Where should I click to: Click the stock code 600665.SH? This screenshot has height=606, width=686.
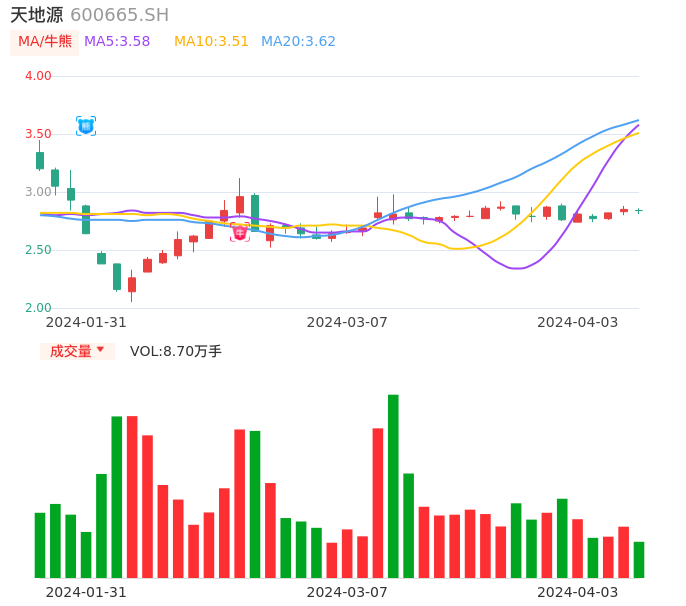[119, 15]
